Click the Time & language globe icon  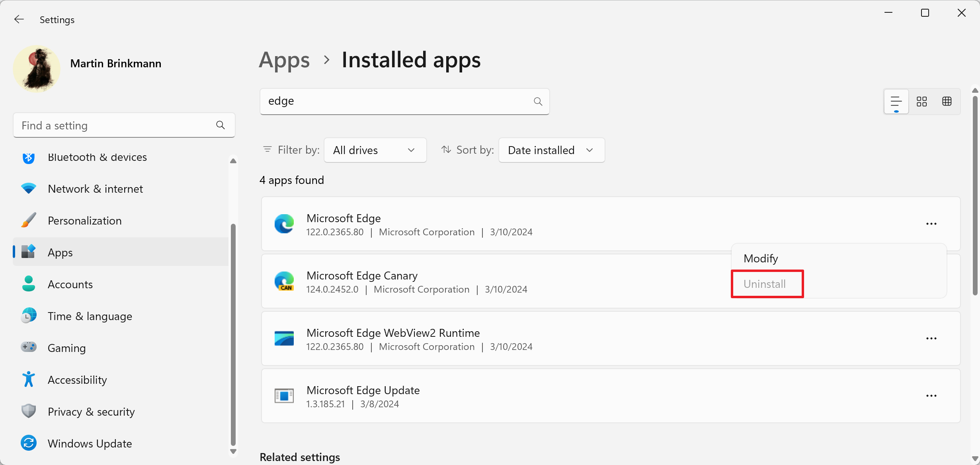[x=28, y=316]
